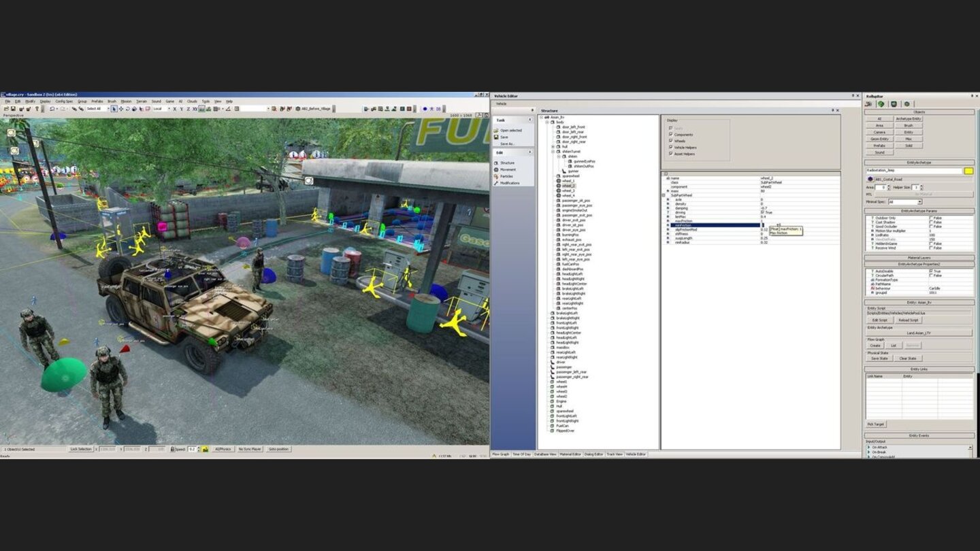
Task: Click the minFriction value field
Action: (x=800, y=225)
